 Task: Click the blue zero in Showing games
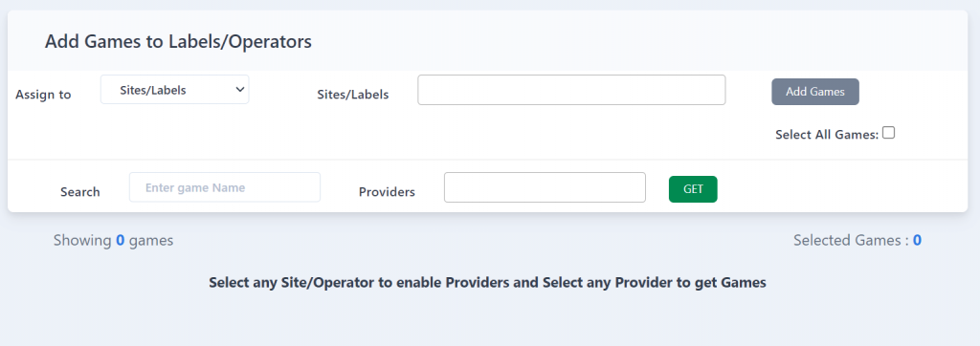[x=120, y=240]
